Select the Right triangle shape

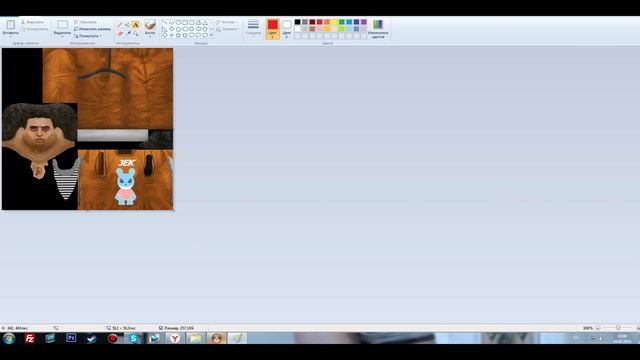164,29
